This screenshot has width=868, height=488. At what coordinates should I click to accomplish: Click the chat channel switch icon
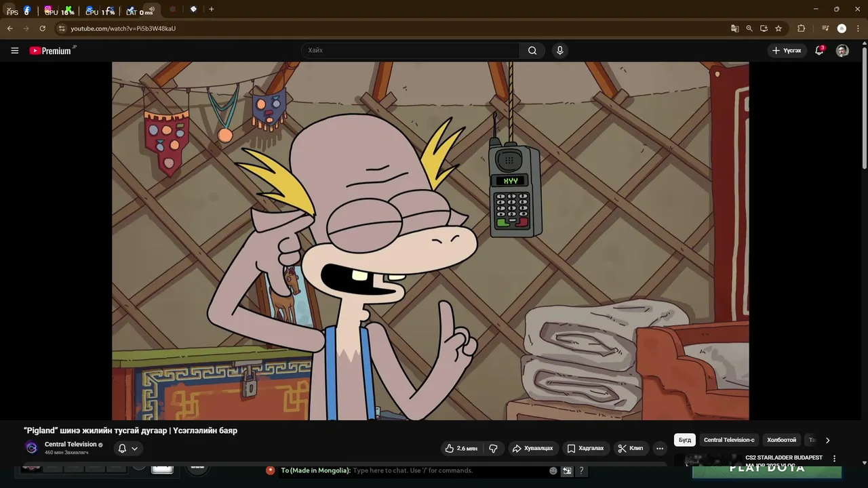coord(567,470)
